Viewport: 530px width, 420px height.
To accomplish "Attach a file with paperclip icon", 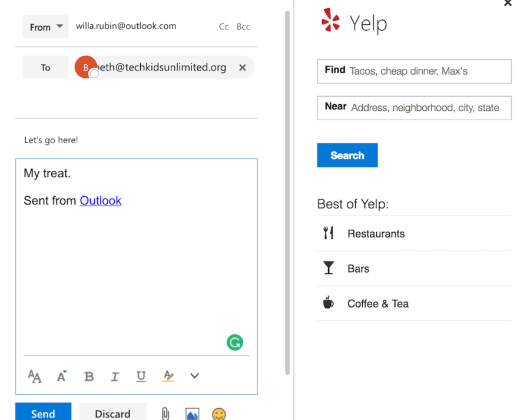I will [x=165, y=414].
